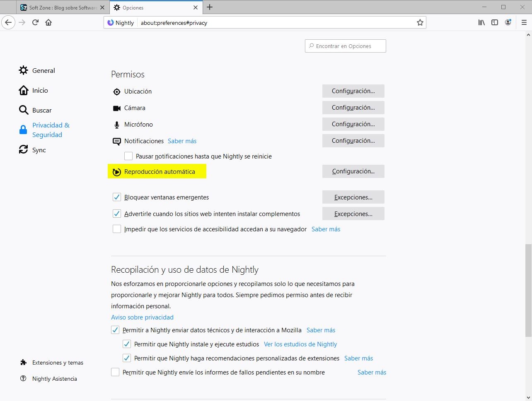532x401 pixels.
Task: Go back to the previous page
Action: (x=8, y=22)
